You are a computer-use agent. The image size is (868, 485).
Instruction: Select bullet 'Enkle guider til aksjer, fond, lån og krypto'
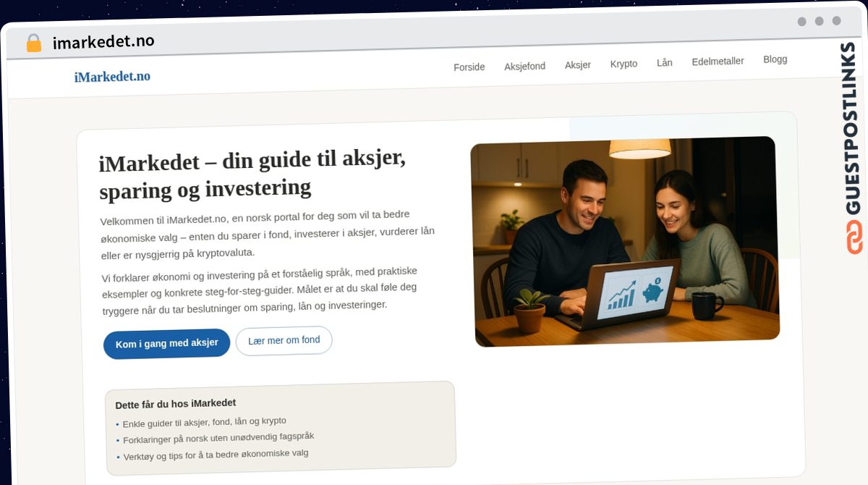(204, 422)
